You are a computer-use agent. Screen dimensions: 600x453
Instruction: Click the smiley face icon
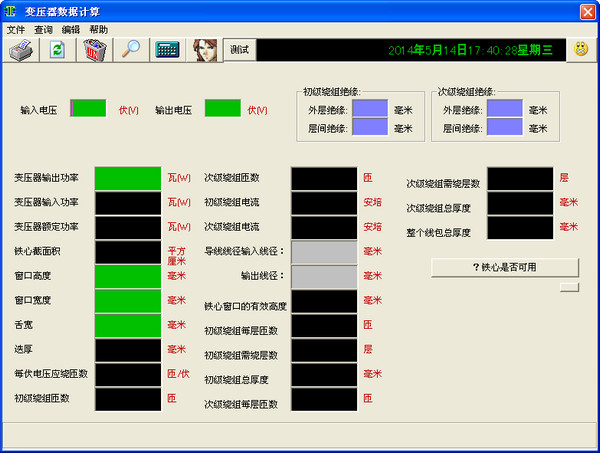pos(581,49)
